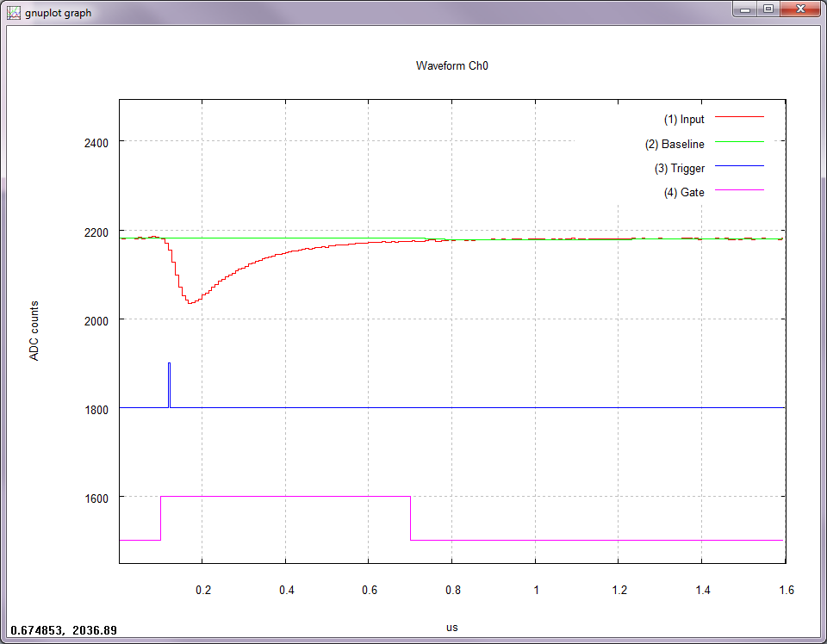
Task: Click the 'ADC counts' y-axis label
Action: [34, 331]
